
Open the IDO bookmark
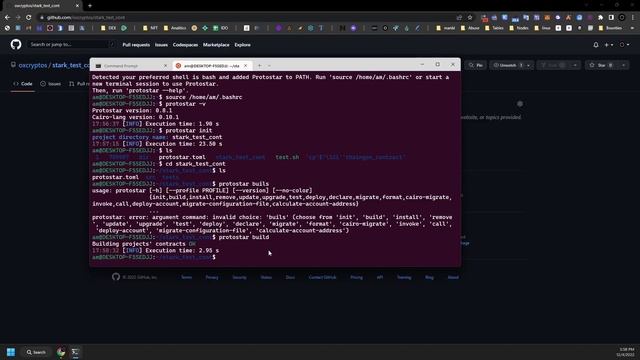click(x=221, y=28)
